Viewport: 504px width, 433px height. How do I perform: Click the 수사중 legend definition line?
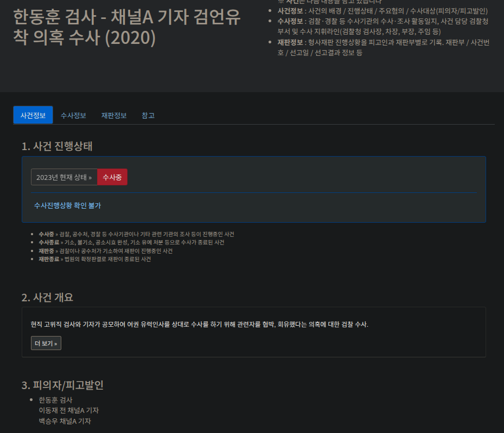click(137, 234)
